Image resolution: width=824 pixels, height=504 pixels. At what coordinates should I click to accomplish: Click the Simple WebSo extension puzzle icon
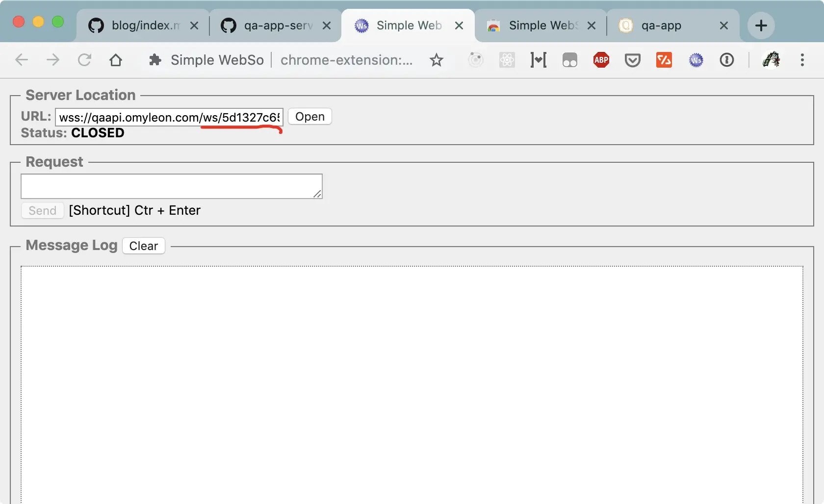pos(155,60)
